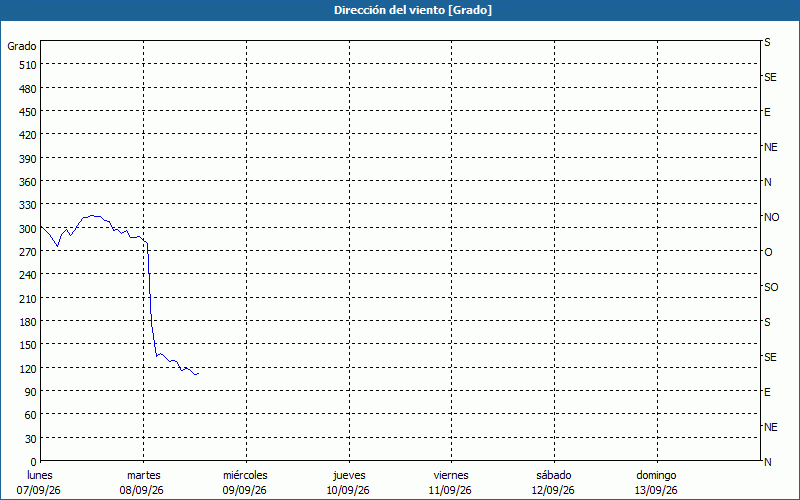Click the 'viernes' day label
This screenshot has height=500, width=800.
pos(451,476)
